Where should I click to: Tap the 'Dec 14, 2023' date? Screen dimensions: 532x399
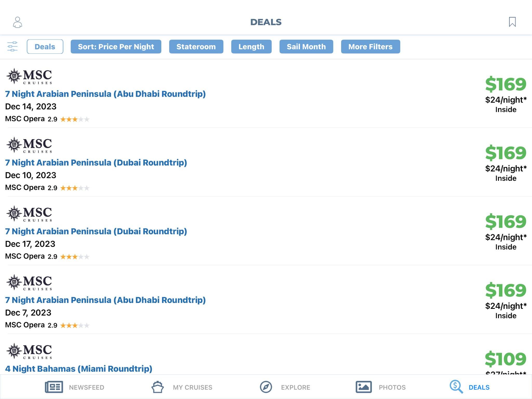(31, 107)
